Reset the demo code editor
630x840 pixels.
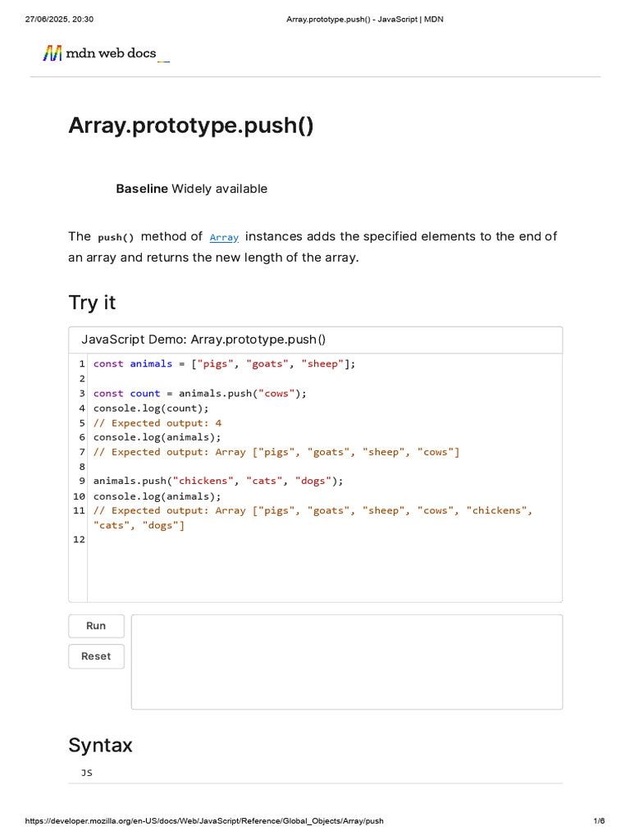point(96,656)
